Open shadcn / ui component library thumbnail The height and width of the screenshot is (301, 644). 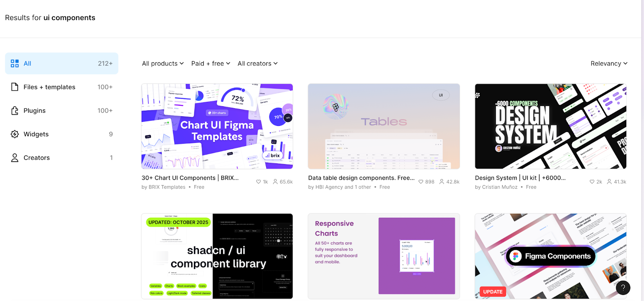[217, 256]
